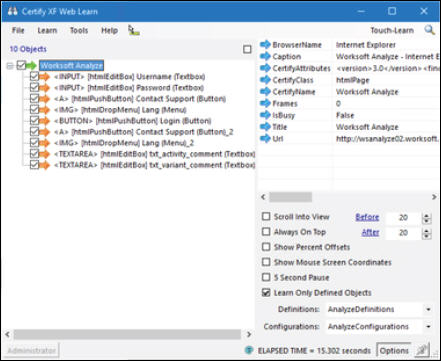
Task: Click orange arrow icon of Login Button
Action: pyautogui.click(x=44, y=121)
